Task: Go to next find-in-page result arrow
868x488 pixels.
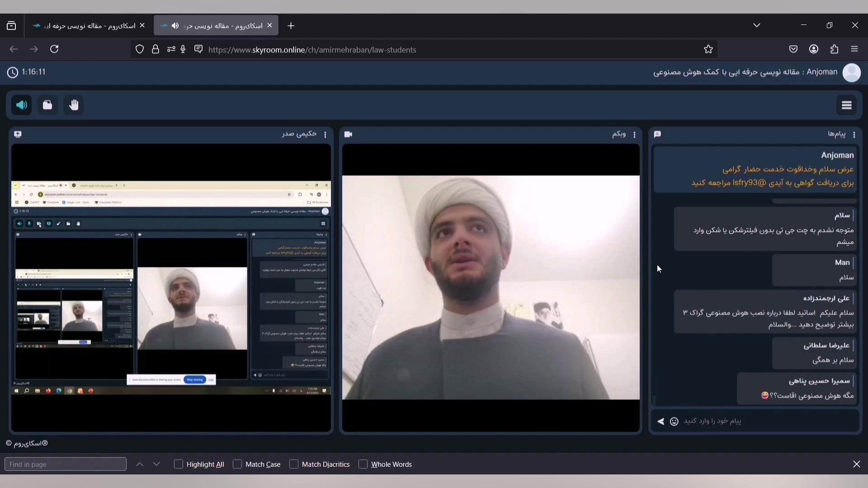Action: tap(157, 465)
